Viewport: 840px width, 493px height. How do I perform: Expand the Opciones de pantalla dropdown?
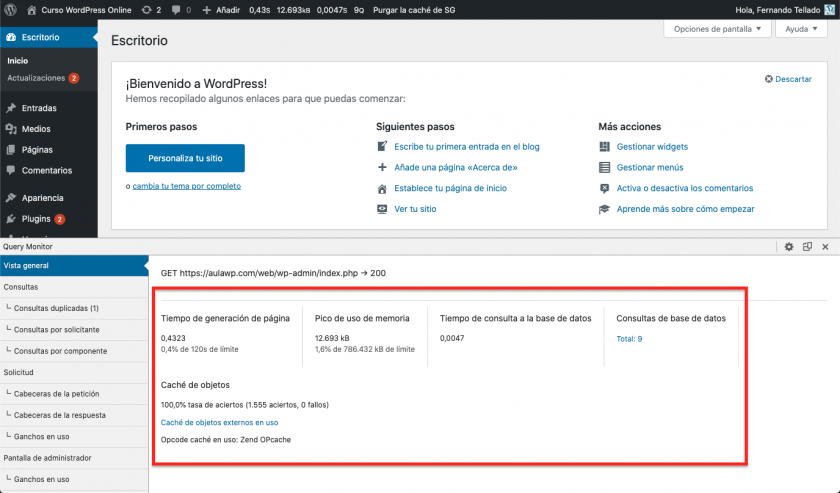(717, 29)
